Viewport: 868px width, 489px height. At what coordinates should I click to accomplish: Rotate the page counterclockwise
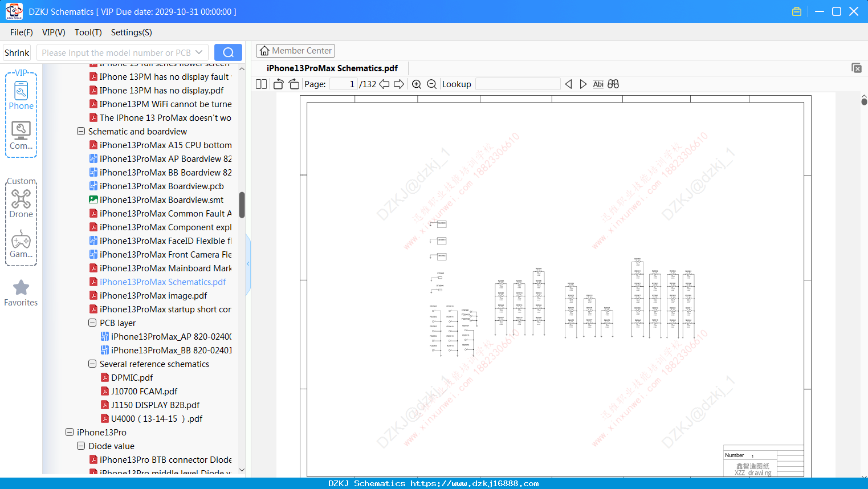pyautogui.click(x=278, y=84)
